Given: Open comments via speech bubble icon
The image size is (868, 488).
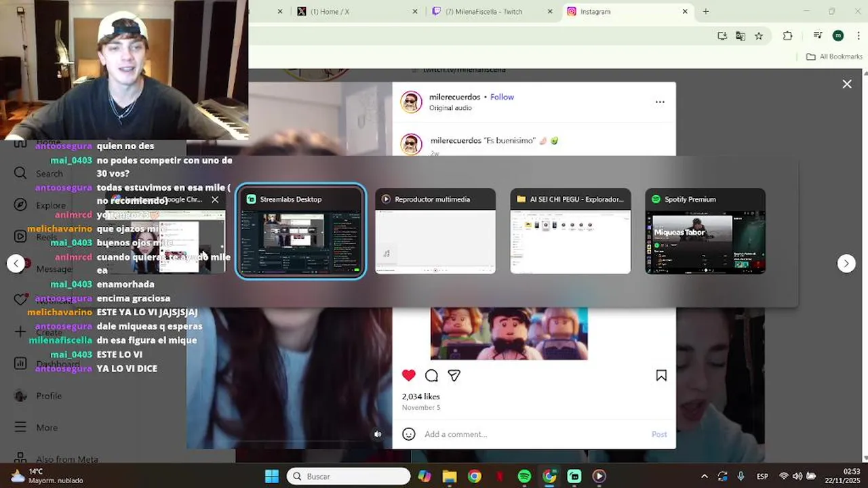Looking at the screenshot, I should [431, 375].
